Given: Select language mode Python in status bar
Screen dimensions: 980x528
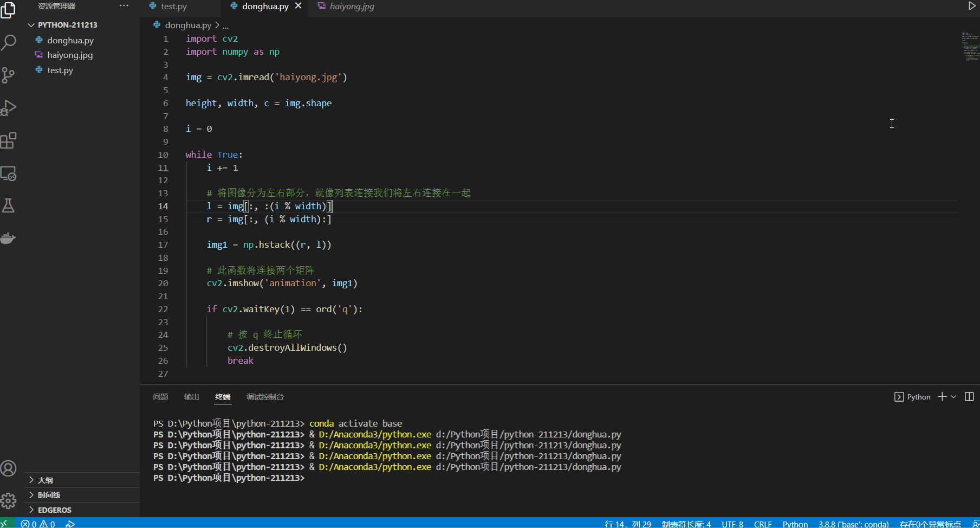Looking at the screenshot, I should [795, 524].
